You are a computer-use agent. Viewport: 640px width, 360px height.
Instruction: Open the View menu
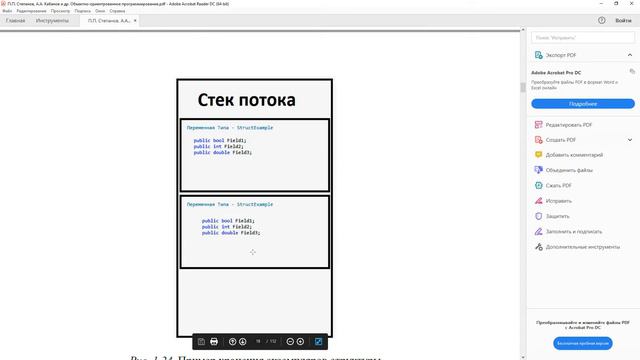(x=60, y=11)
